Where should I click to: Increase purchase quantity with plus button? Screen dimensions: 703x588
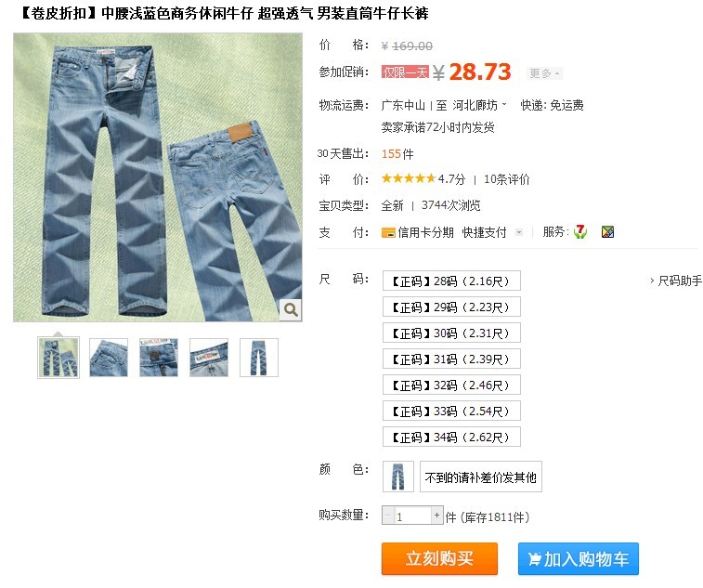click(x=436, y=515)
